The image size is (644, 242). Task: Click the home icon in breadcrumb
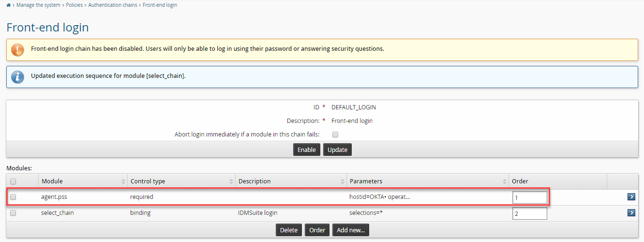pos(9,5)
